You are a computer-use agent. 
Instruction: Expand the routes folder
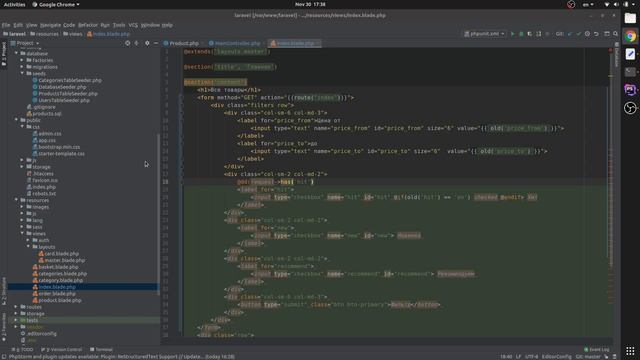pos(16,307)
